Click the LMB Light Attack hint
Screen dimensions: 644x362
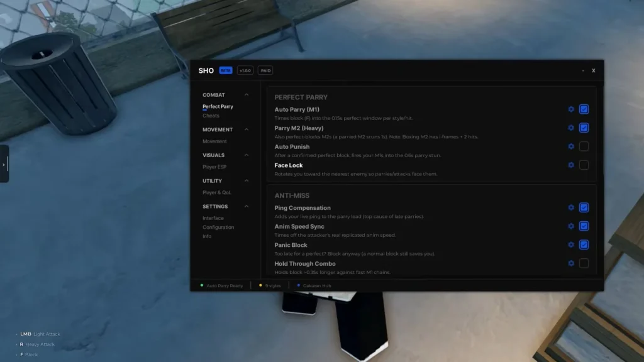(x=40, y=334)
